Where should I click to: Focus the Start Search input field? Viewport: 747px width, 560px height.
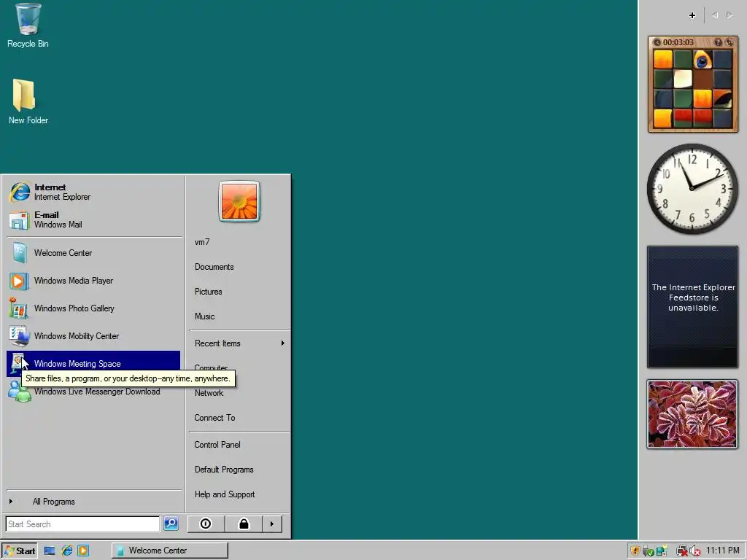pos(82,524)
